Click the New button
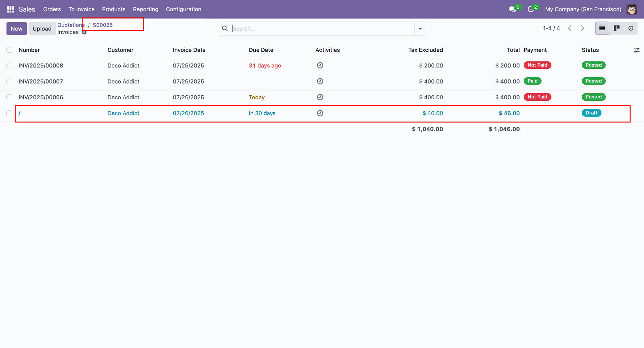Screen dimensions: 644x348 16,29
